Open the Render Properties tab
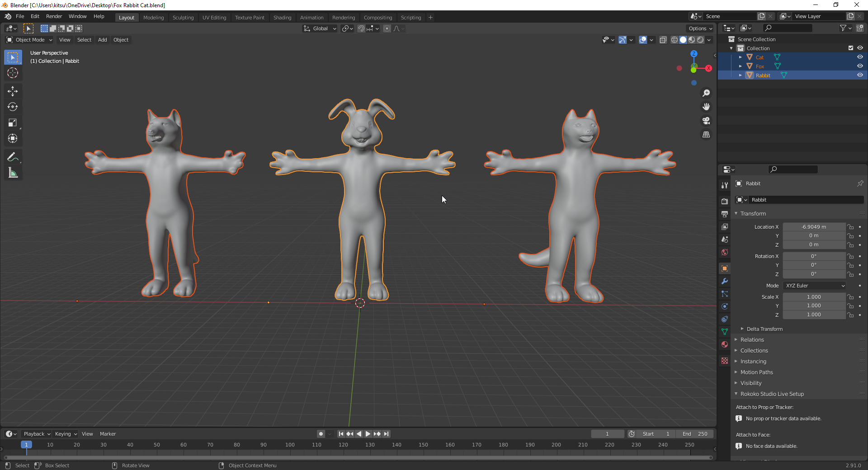 724,201
